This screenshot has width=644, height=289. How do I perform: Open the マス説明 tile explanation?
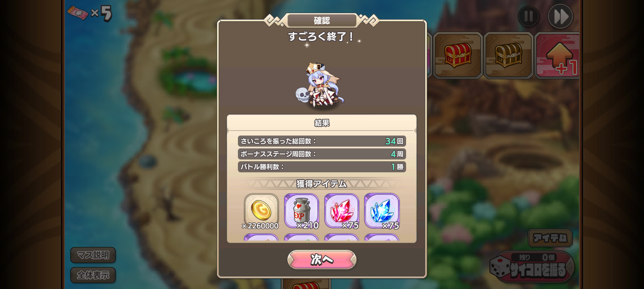[x=93, y=255]
